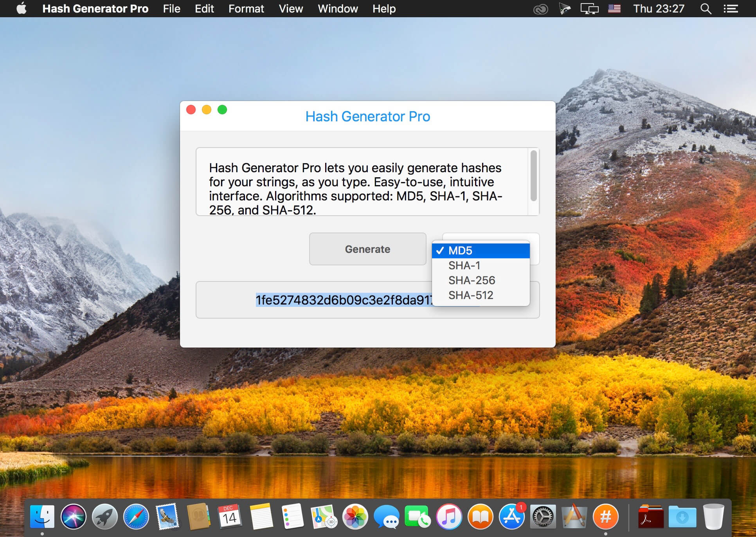
Task: Close the Hash Generator Pro window
Action: (191, 110)
